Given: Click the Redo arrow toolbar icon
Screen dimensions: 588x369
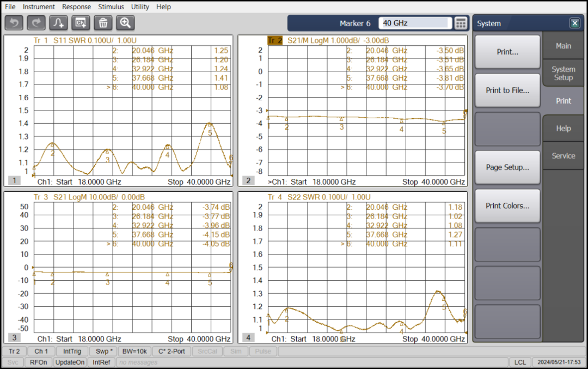Looking at the screenshot, I should (x=36, y=23).
